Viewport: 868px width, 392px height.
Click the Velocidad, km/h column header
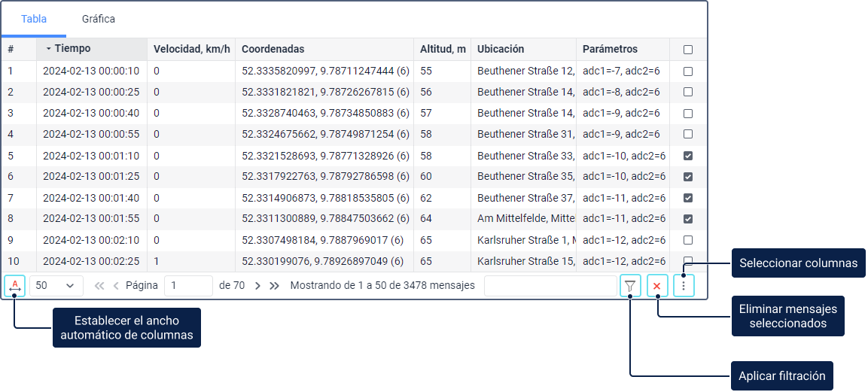(190, 49)
